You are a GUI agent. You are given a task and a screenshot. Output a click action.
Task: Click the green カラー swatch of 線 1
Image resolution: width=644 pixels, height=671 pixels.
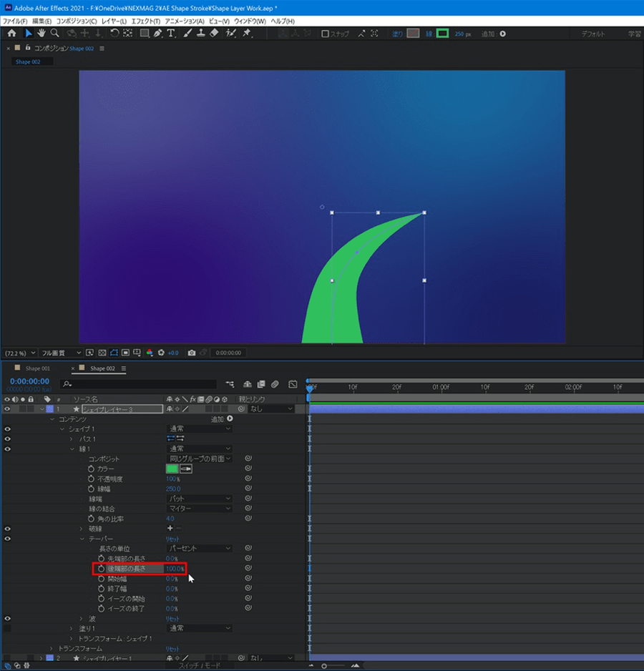172,469
